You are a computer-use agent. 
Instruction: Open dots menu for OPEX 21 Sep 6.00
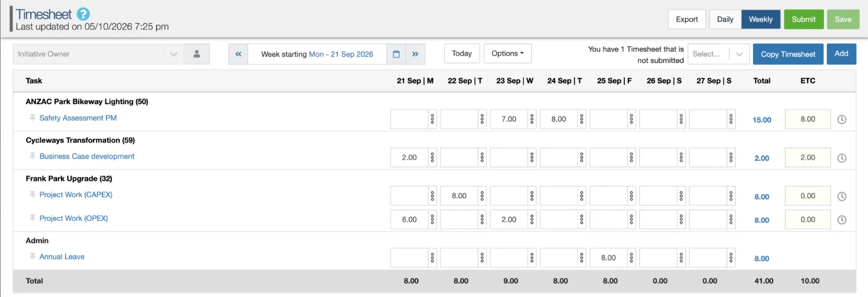click(432, 219)
